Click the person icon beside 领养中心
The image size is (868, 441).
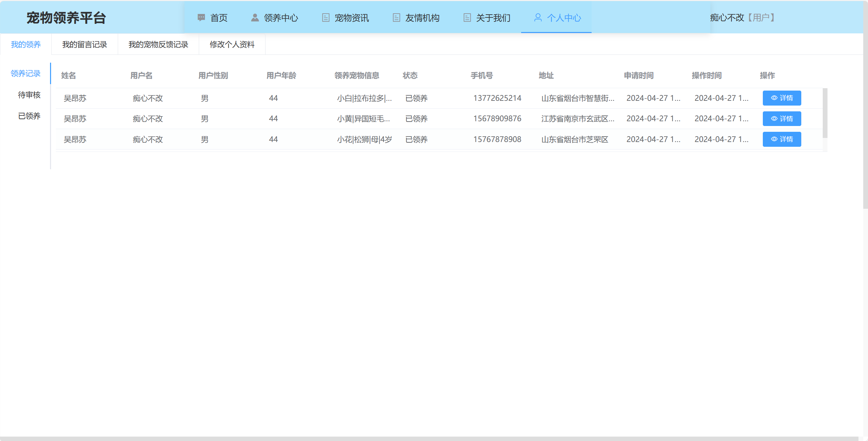pos(255,17)
